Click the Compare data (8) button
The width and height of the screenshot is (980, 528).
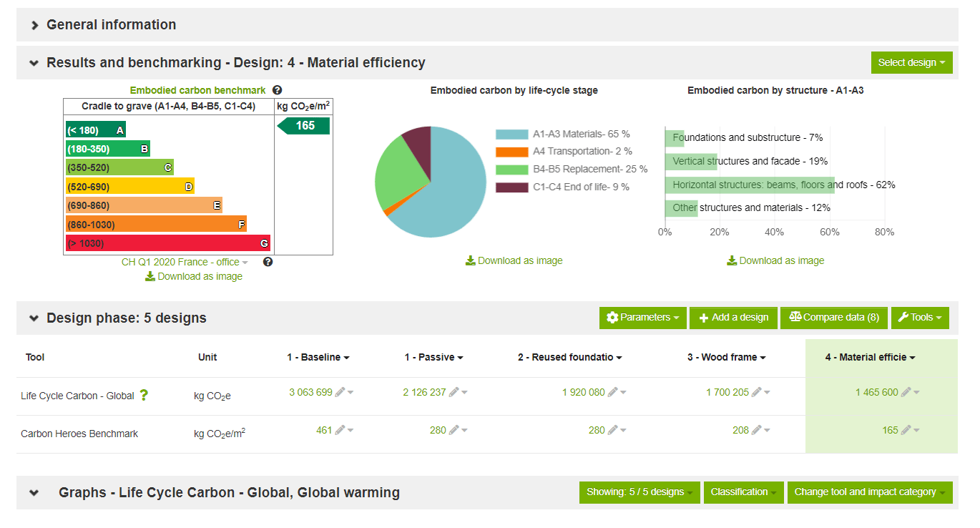tap(834, 318)
